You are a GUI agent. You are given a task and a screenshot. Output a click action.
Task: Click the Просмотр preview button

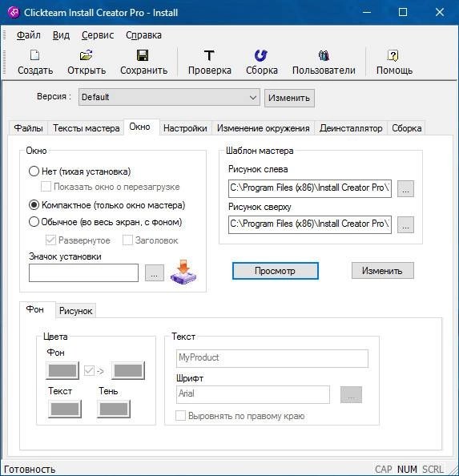pos(275,271)
